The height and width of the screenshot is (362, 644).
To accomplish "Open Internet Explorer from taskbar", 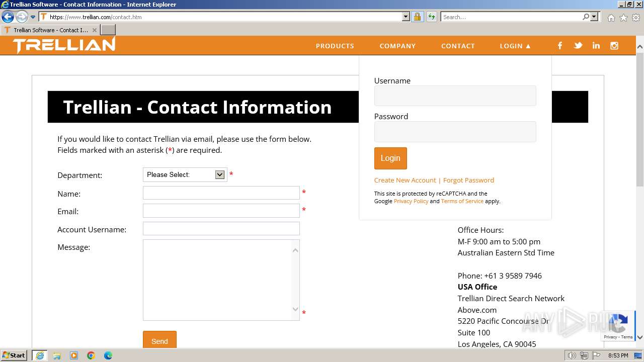I will coord(40,355).
